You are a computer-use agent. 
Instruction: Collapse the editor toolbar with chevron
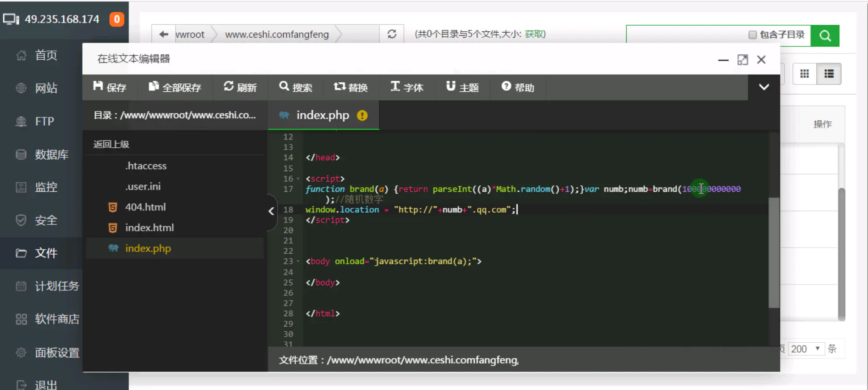[x=764, y=87]
